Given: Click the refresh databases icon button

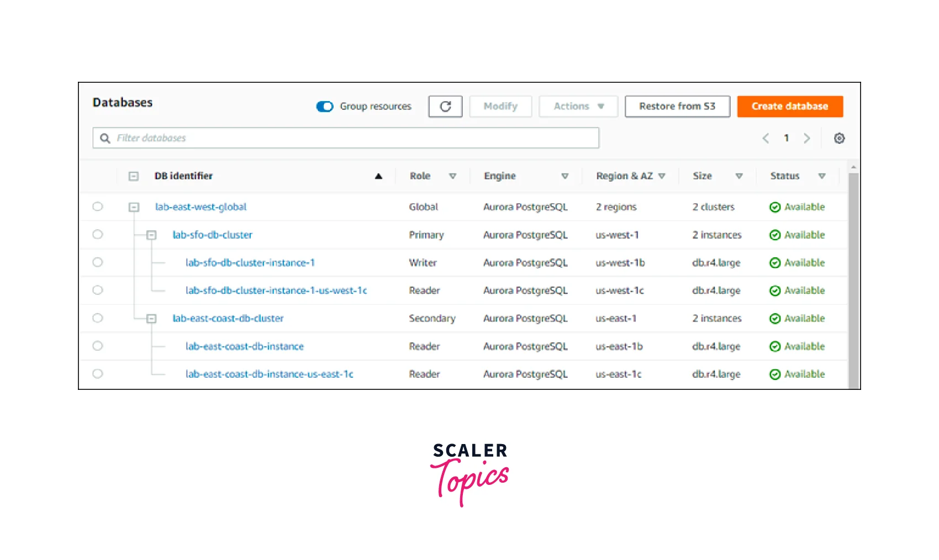Looking at the screenshot, I should point(445,107).
